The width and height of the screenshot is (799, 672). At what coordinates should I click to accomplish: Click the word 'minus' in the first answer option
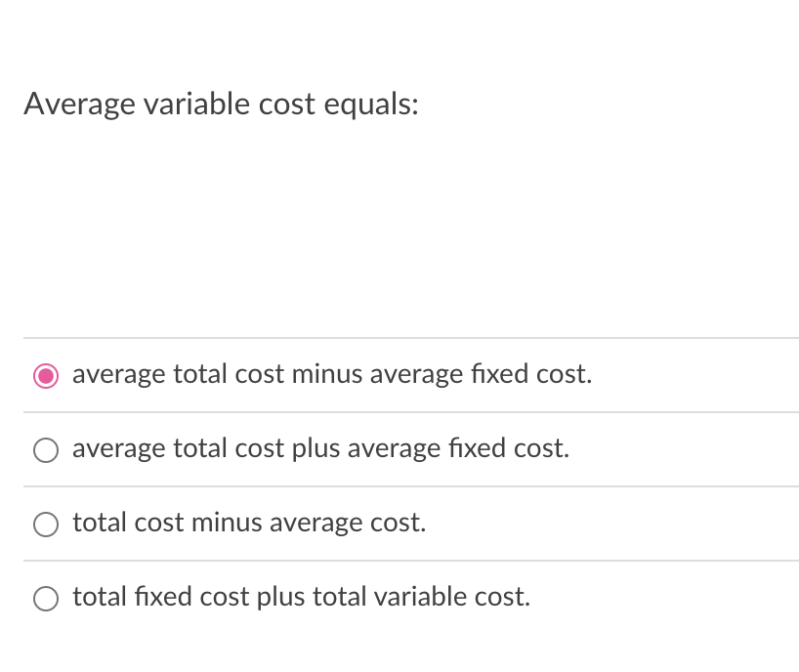click(327, 374)
